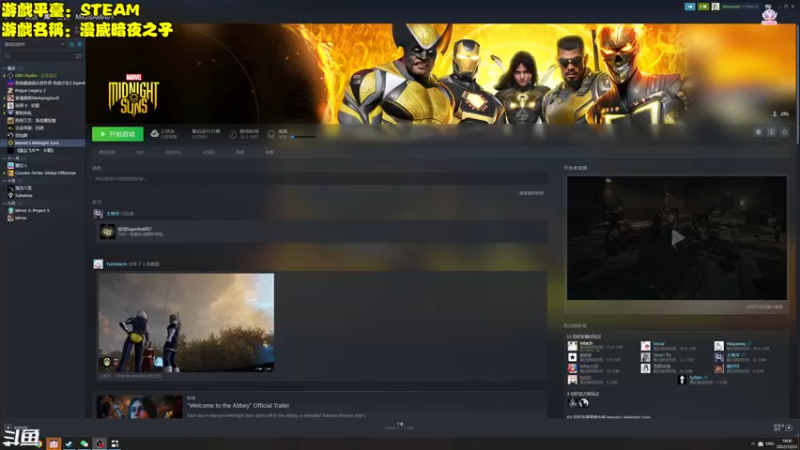Open the shared game screenshot thumbnail
The image size is (800, 450).
point(186,322)
